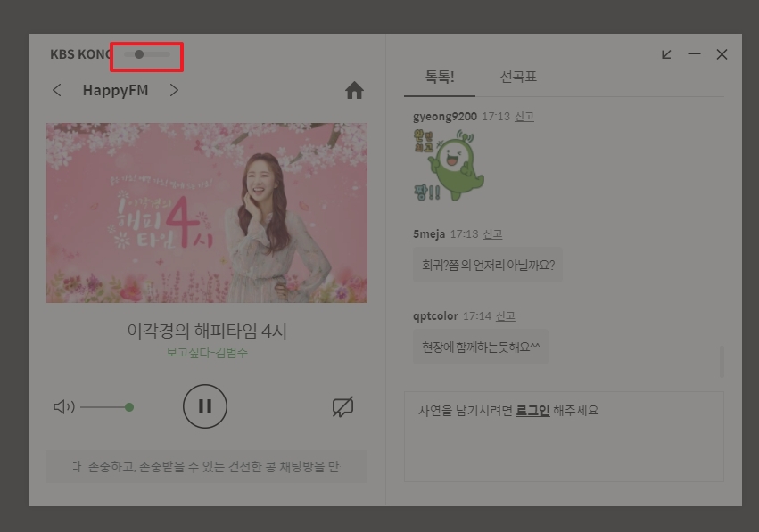759x532 pixels.
Task: Click gyeong9200's mascot sticker image
Action: click(450, 165)
